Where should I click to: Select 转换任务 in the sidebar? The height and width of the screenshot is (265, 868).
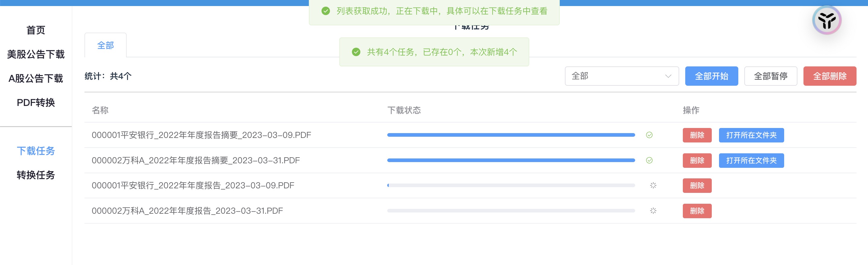36,175
